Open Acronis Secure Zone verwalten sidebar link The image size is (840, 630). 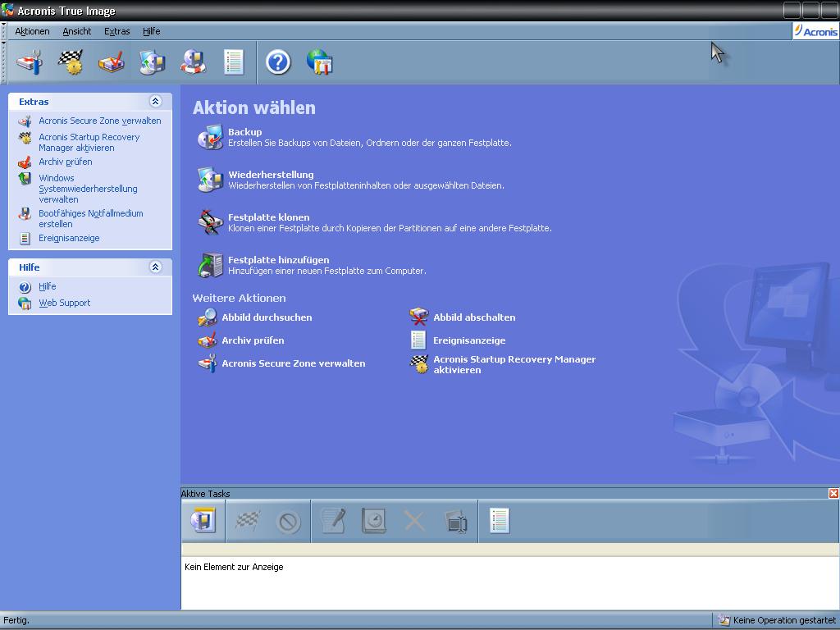click(99, 121)
